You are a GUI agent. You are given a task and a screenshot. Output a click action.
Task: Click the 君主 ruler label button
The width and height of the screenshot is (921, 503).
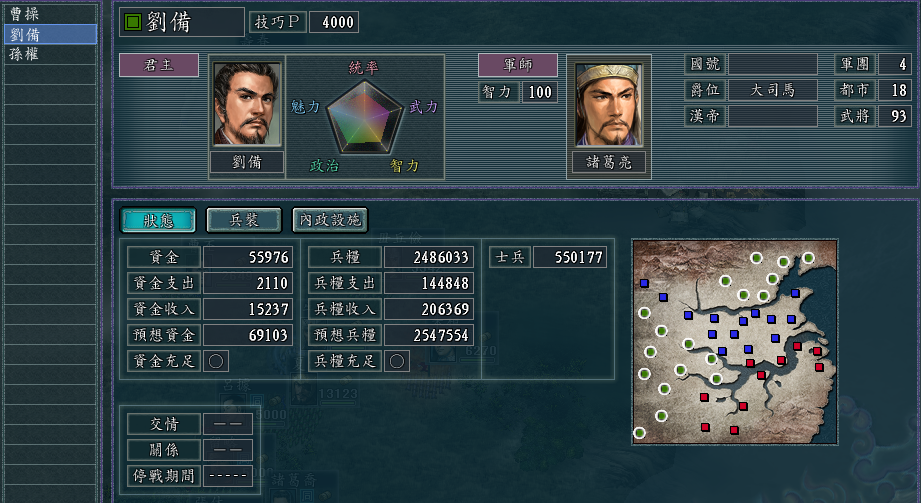click(x=159, y=65)
